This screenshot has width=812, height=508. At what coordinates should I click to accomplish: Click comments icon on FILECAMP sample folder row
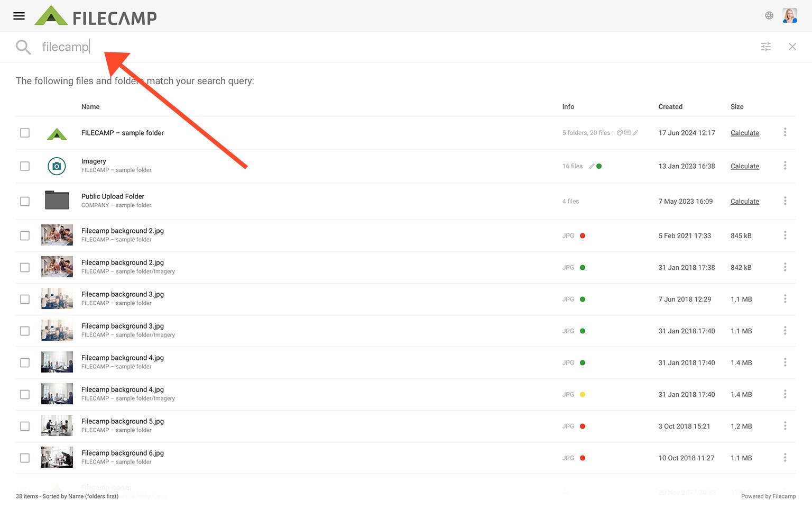pos(628,133)
